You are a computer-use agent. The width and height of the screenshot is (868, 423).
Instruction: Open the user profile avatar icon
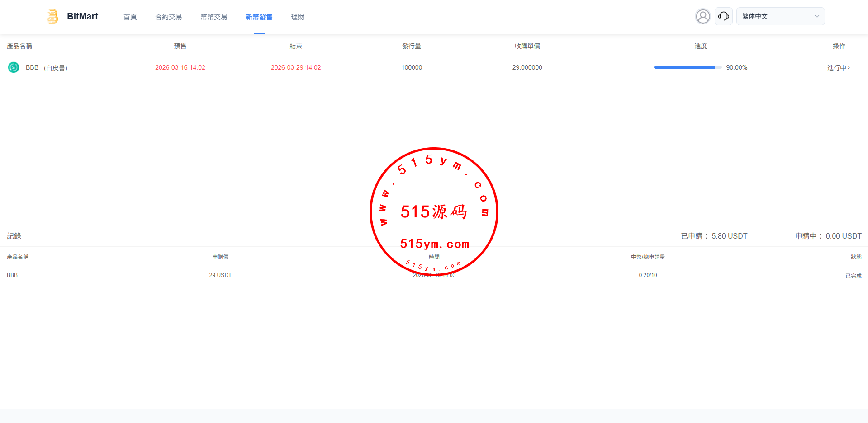[x=702, y=16]
